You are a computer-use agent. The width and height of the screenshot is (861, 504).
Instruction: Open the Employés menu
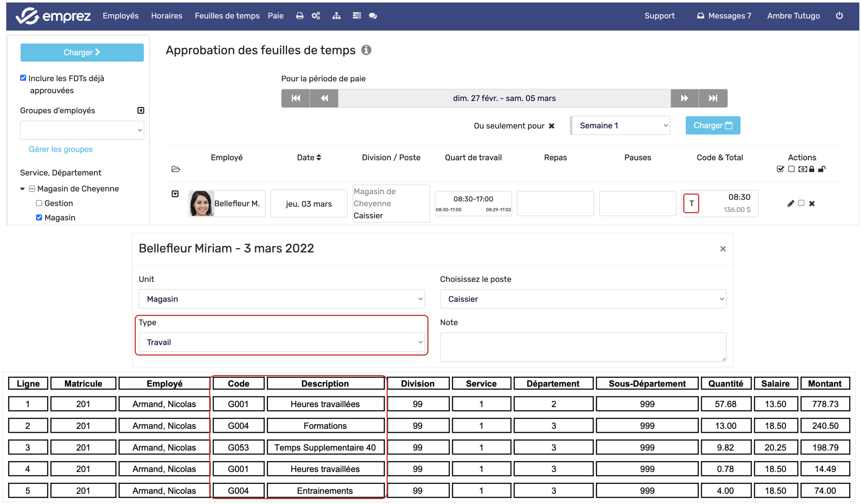click(121, 16)
